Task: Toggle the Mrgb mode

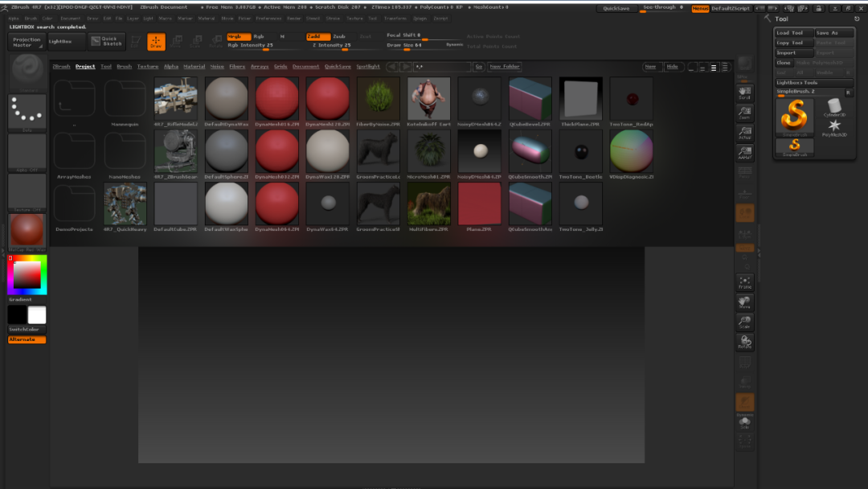Action: [x=239, y=36]
